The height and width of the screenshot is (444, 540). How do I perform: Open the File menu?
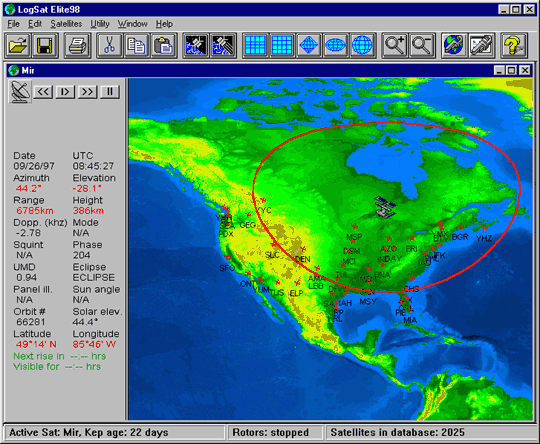coord(13,24)
